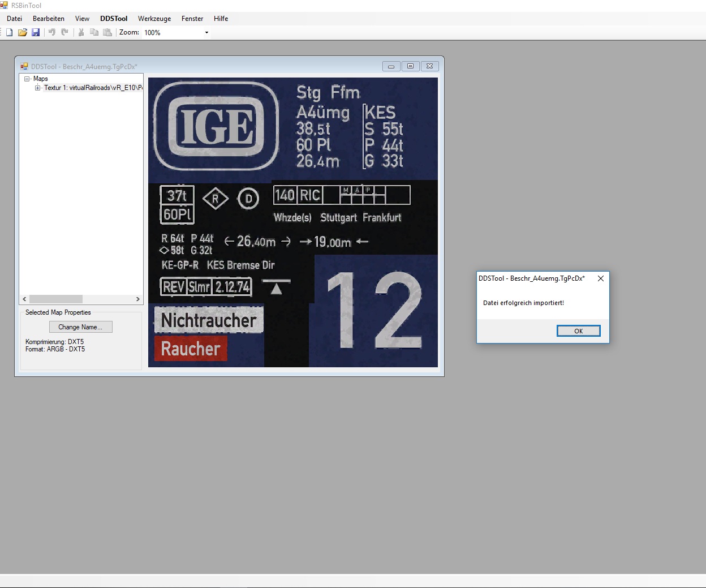
Task: Click the New file toolbar icon
Action: pyautogui.click(x=9, y=32)
